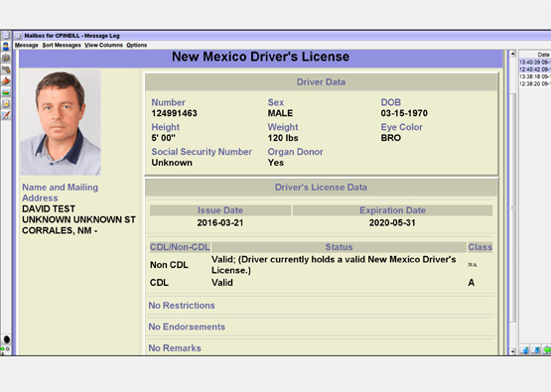
Task: Select the notepad with pen icon
Action: coord(6,115)
